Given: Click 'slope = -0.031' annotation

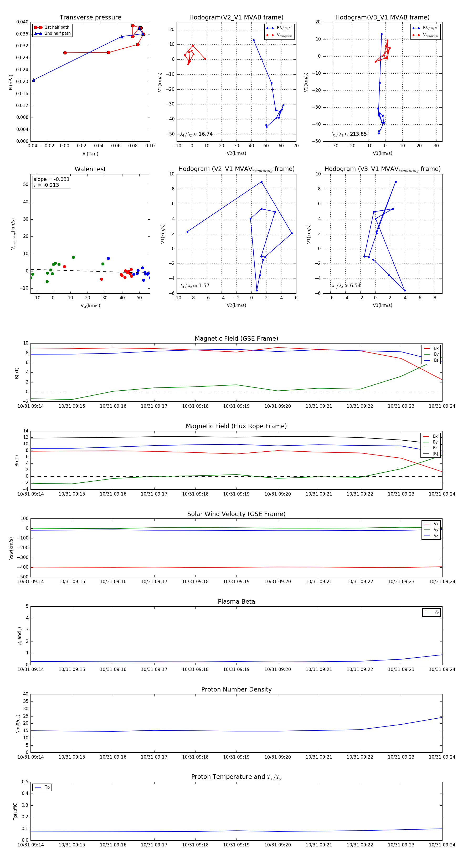Looking at the screenshot, I should coord(52,179).
